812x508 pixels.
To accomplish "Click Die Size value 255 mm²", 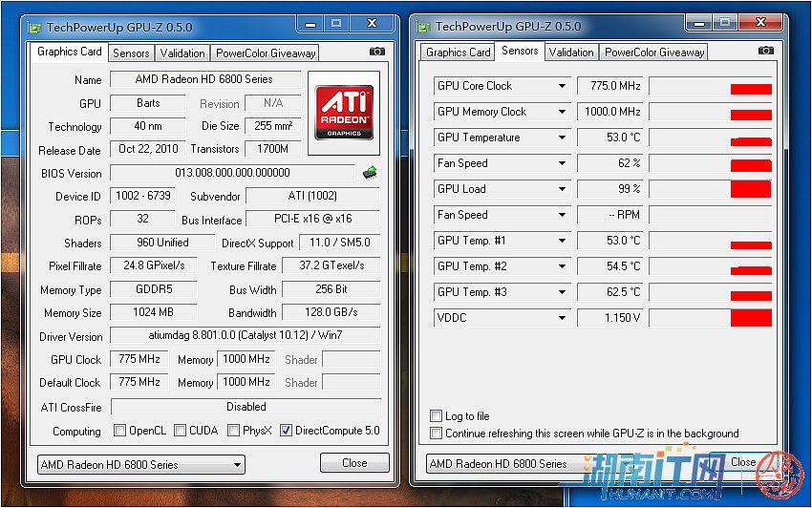I will click(x=273, y=126).
